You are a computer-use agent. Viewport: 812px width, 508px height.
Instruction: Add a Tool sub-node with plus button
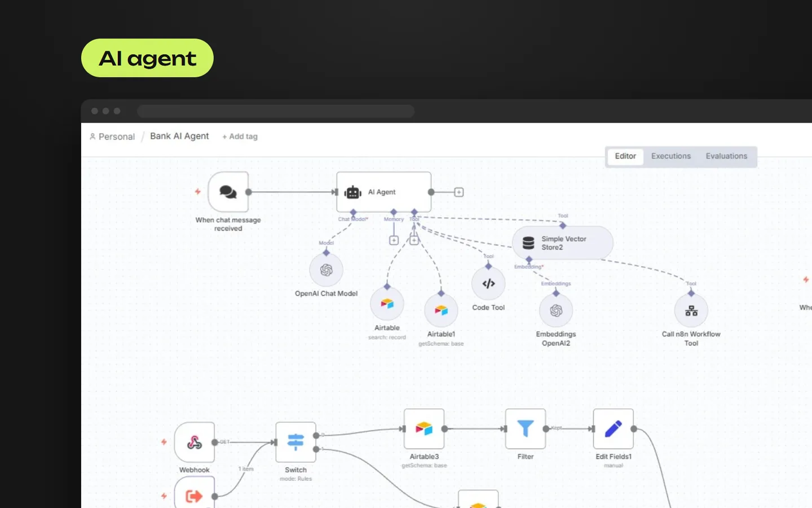click(414, 240)
